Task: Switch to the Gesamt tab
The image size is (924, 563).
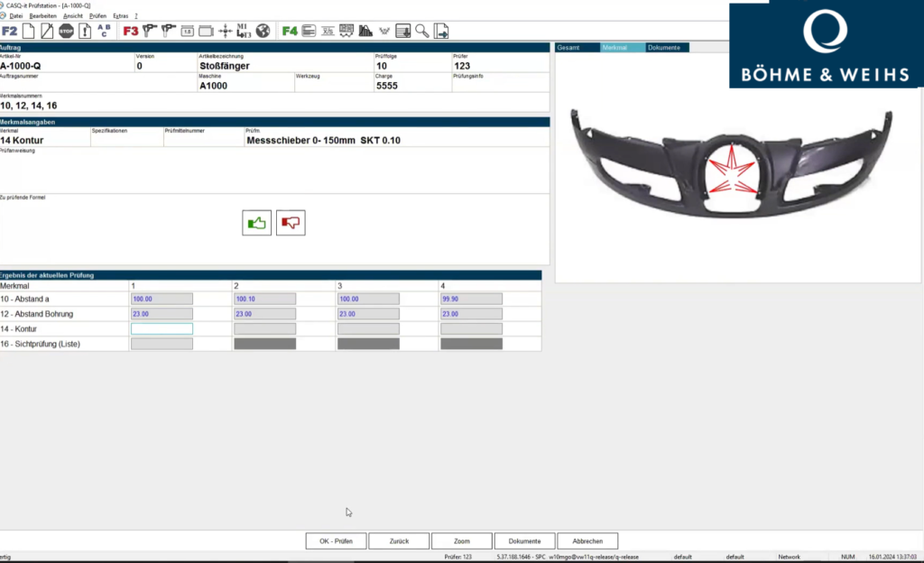Action: coord(568,47)
